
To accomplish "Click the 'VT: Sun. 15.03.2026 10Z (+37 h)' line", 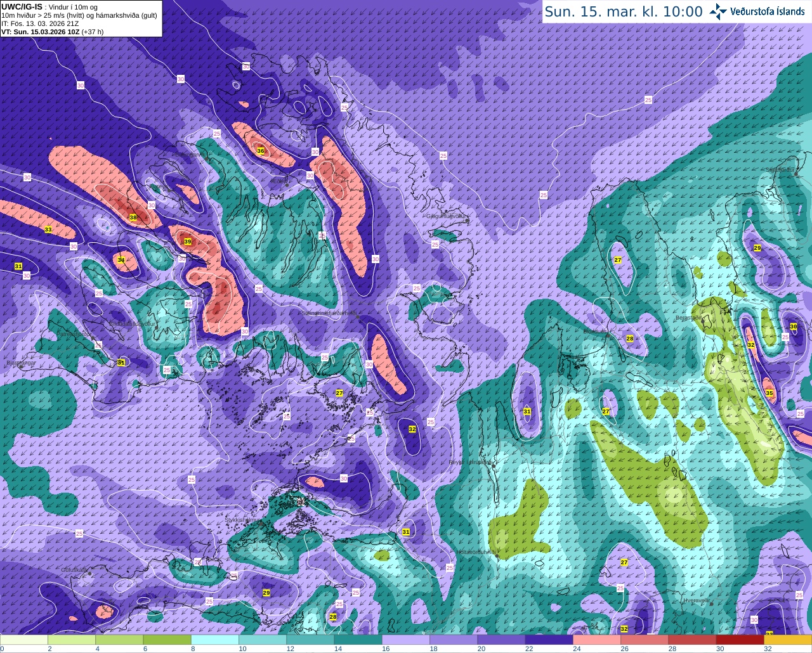I will [x=52, y=32].
